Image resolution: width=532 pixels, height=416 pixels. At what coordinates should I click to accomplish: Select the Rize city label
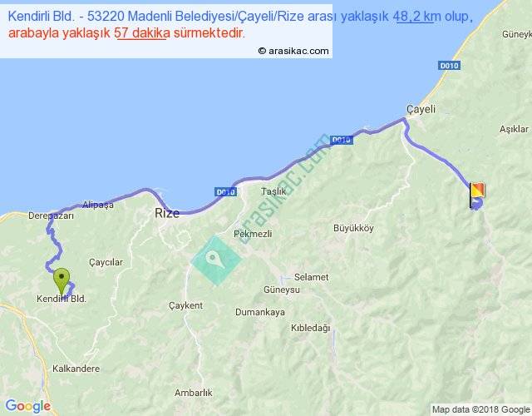pos(167,213)
